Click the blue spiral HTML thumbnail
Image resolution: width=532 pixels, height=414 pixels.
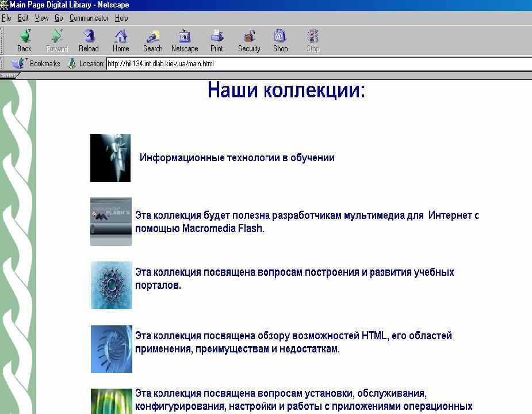coord(111,349)
